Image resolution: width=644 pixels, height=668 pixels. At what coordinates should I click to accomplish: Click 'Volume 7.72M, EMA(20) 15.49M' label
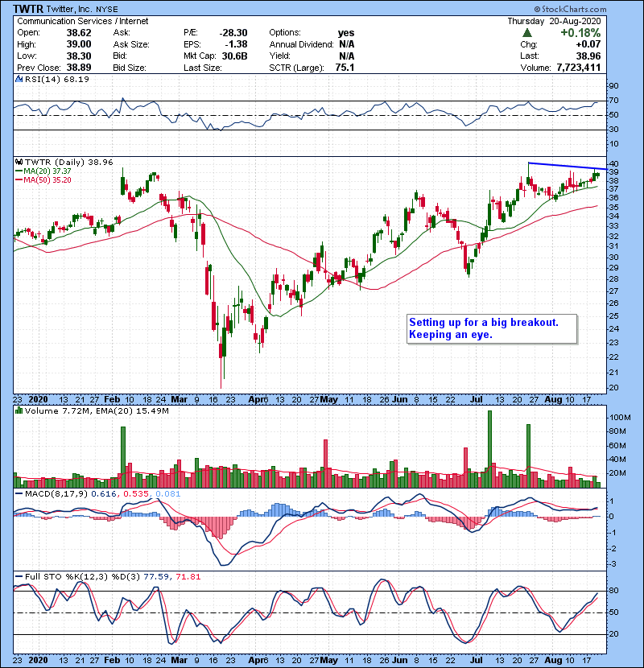[97, 410]
